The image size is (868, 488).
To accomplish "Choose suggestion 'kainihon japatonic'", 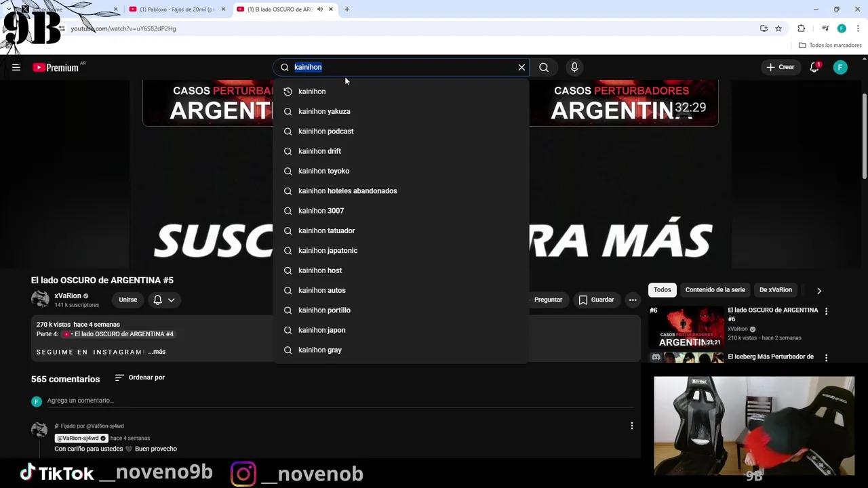I will point(401,250).
